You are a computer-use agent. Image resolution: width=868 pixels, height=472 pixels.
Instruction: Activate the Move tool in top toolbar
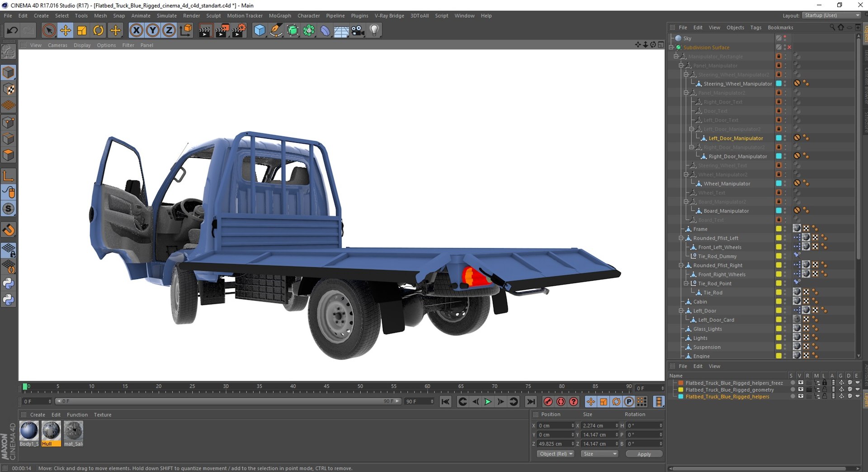tap(65, 30)
